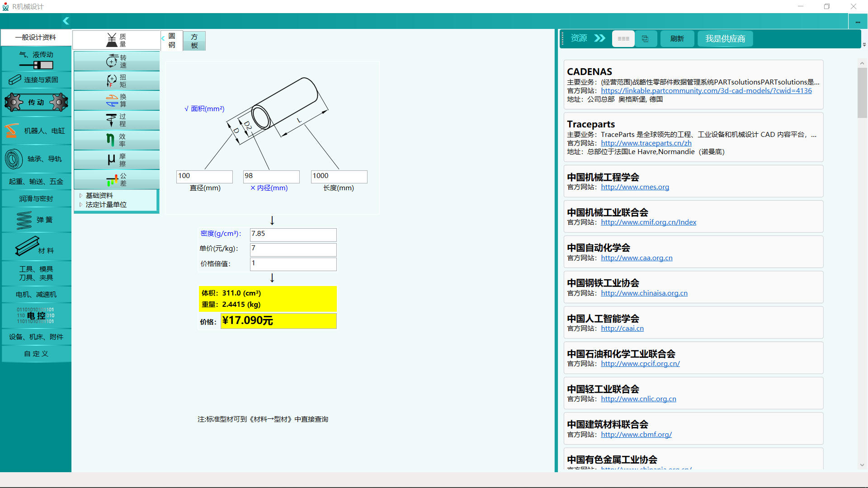The height and width of the screenshot is (488, 868).
Task: Switch resources to list view mode
Action: (x=623, y=39)
